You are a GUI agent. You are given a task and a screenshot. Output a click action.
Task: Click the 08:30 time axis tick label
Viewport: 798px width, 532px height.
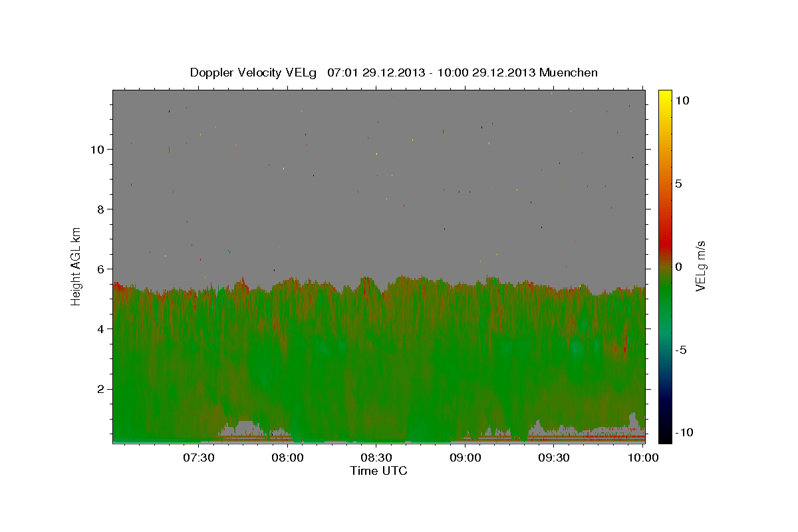[376, 458]
